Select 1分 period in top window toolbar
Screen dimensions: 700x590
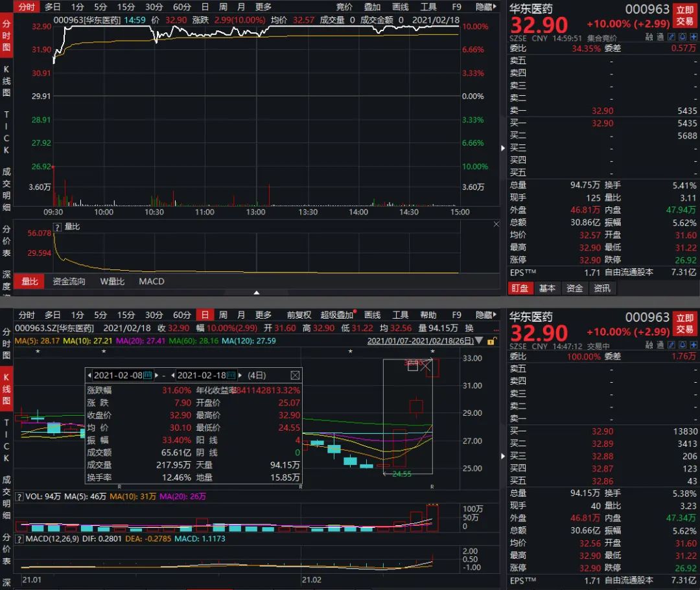pos(78,6)
